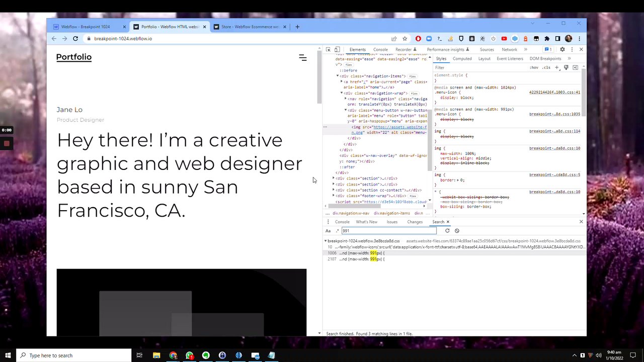Open Chrome from the Windows taskbar
644x362 pixels.
[173, 355]
